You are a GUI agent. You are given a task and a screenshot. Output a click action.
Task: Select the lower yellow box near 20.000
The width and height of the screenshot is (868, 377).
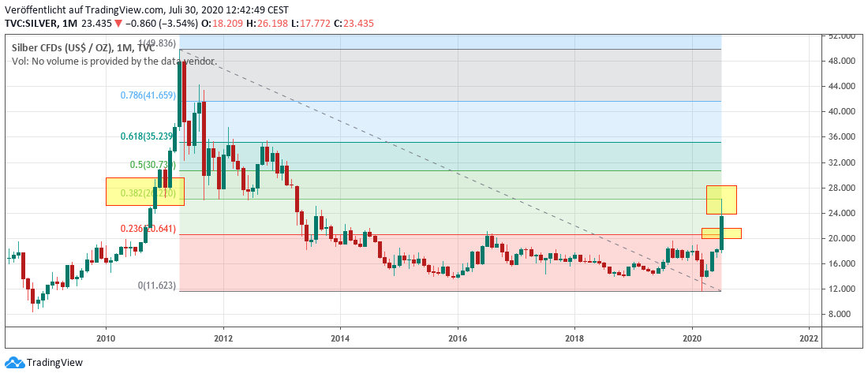click(721, 233)
